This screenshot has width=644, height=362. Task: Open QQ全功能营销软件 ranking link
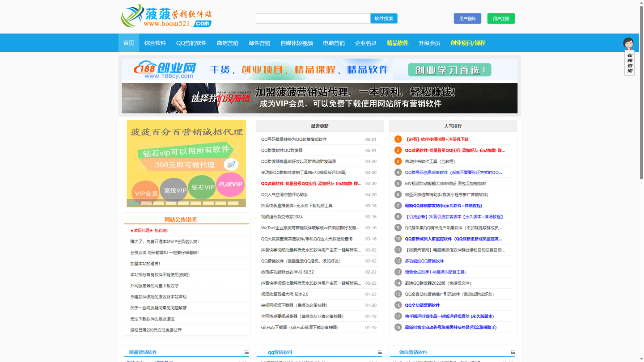click(422, 305)
